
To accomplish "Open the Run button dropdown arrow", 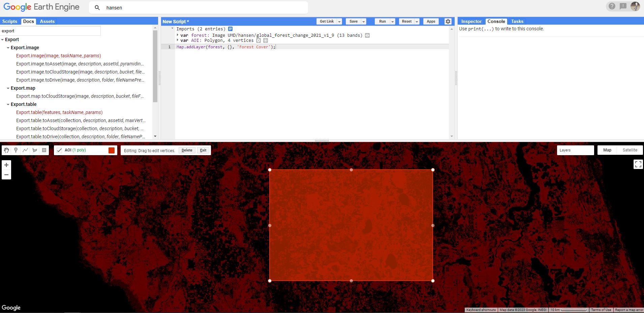I will click(393, 22).
